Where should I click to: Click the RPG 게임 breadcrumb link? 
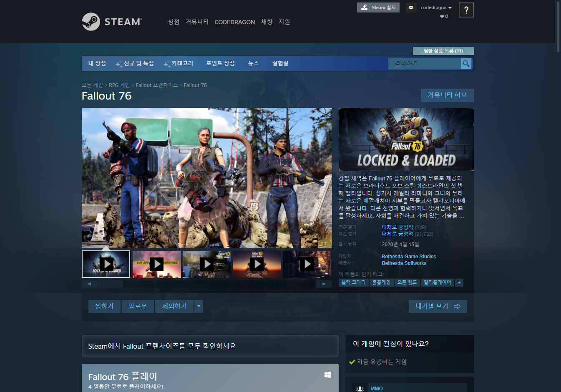[119, 85]
